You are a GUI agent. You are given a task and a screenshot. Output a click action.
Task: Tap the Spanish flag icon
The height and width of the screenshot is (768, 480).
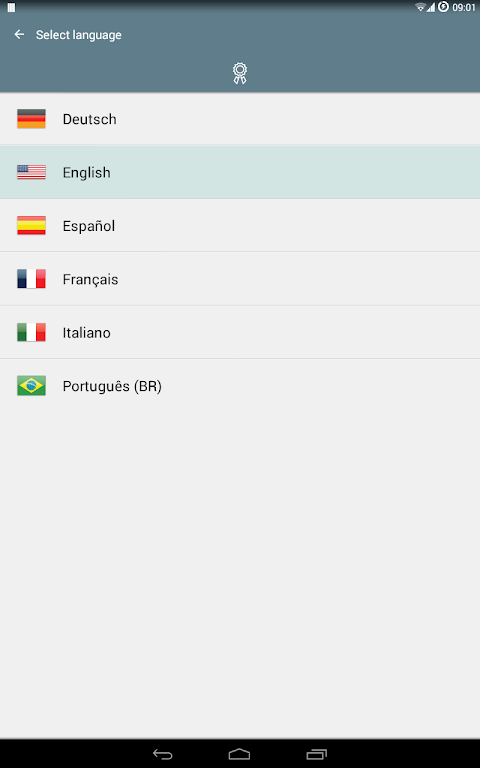coord(31,226)
